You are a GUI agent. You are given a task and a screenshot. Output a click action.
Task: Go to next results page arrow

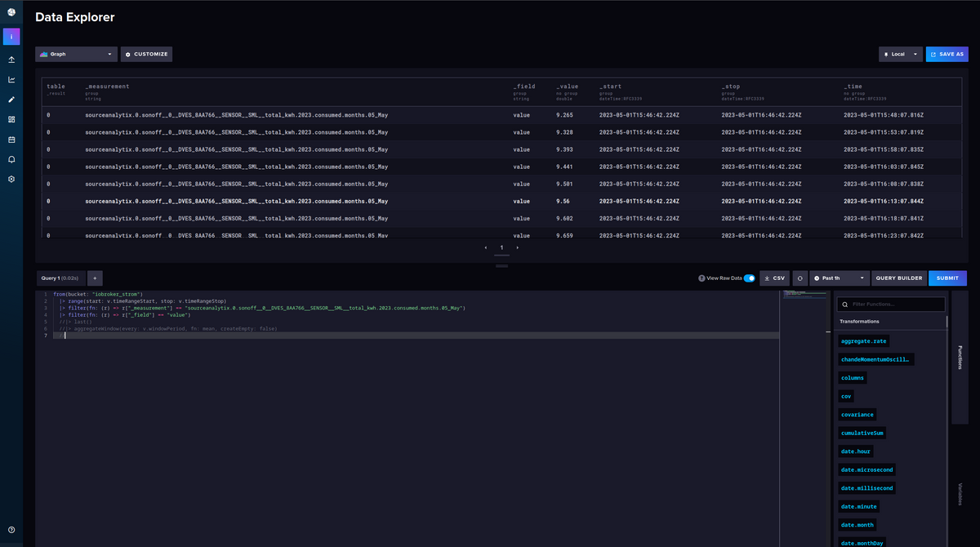517,247
